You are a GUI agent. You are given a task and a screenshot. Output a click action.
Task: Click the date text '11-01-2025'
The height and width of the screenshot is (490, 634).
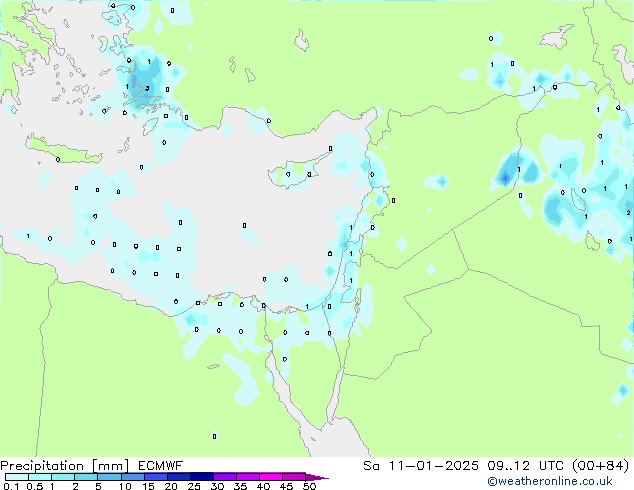click(x=433, y=466)
